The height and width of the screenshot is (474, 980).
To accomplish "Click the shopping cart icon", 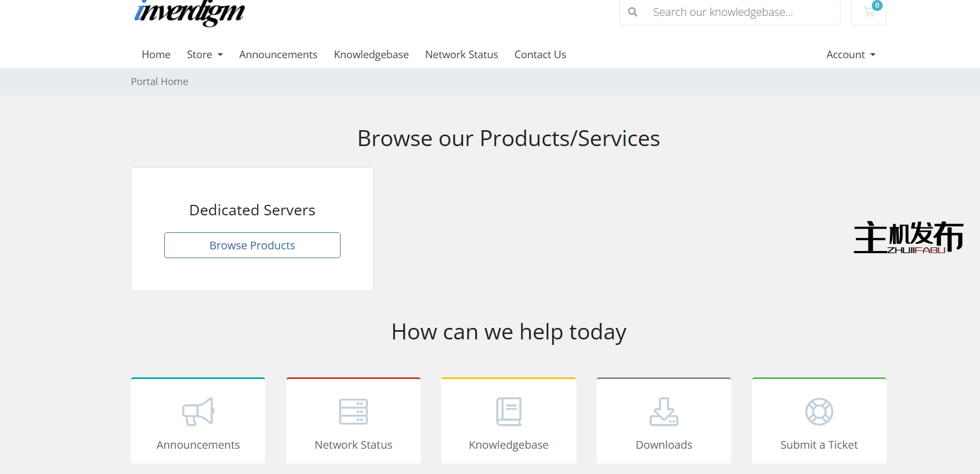I will [x=869, y=12].
